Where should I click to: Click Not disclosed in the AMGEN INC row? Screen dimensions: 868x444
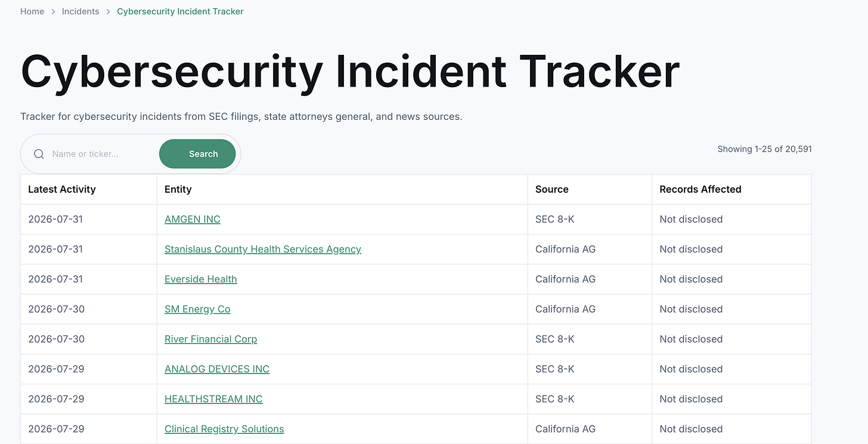point(691,219)
